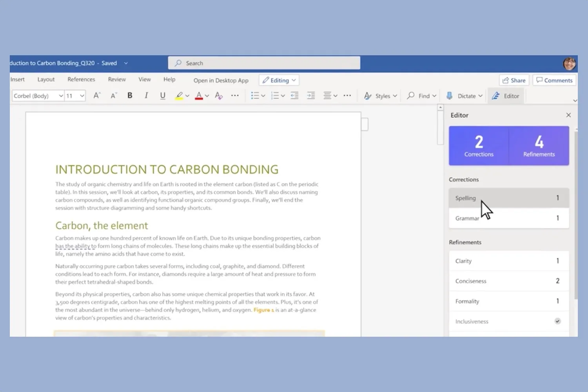Expand the font size dropdown
Viewport: 588px width, 392px height.
[82, 96]
